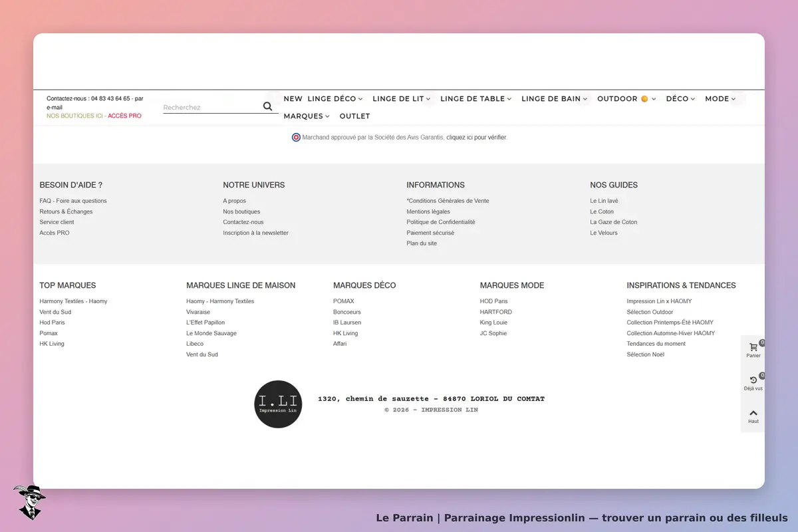Open the NEW menu item
798x532 pixels.
(x=293, y=99)
